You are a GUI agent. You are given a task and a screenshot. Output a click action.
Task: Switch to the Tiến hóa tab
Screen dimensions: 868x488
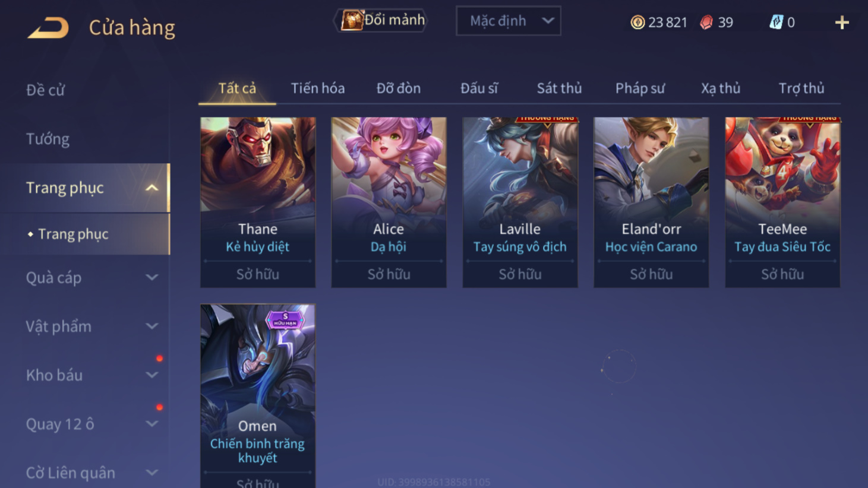[x=318, y=88]
